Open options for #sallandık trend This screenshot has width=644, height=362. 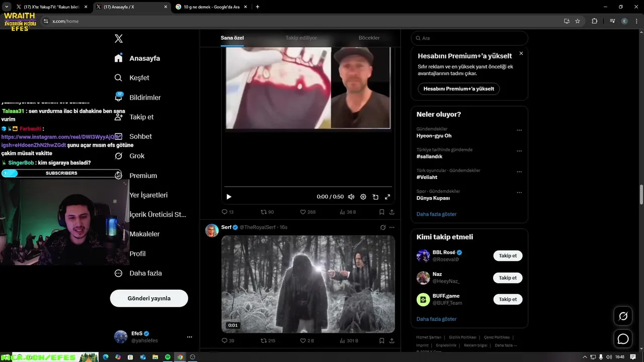pos(519,151)
